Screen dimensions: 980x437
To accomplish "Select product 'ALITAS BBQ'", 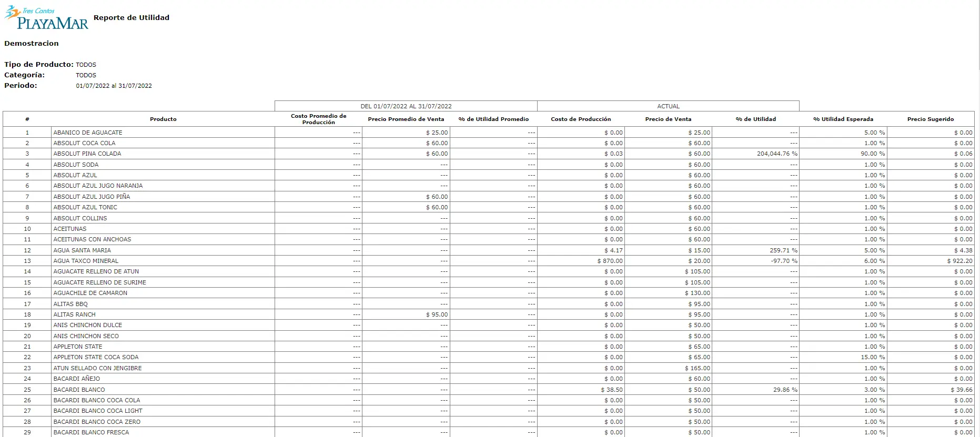I will [70, 304].
